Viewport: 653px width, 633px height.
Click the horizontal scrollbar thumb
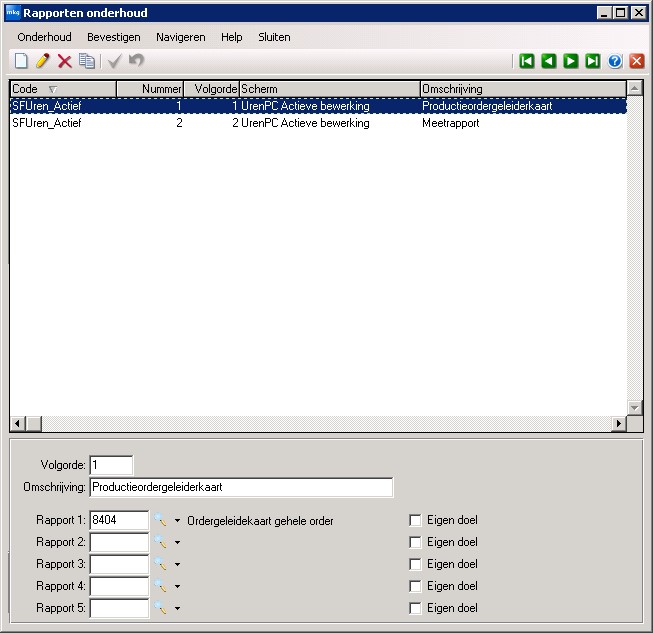tap(34, 424)
